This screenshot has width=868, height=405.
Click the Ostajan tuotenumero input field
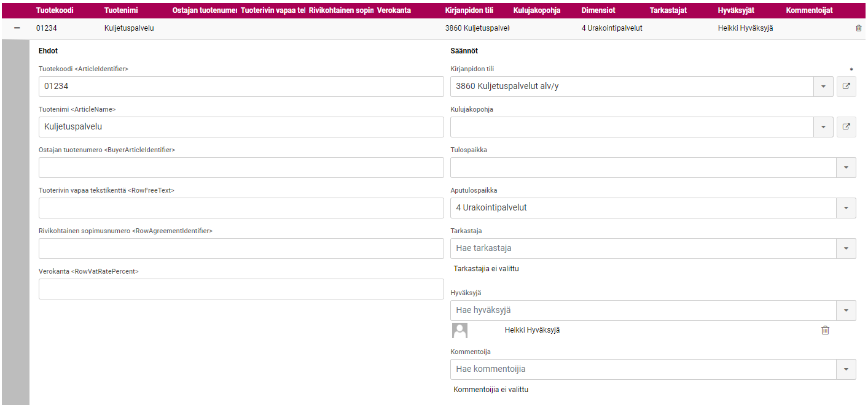[241, 168]
